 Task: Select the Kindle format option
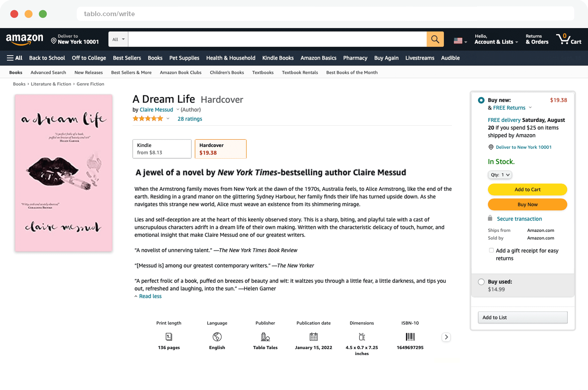coord(162,149)
